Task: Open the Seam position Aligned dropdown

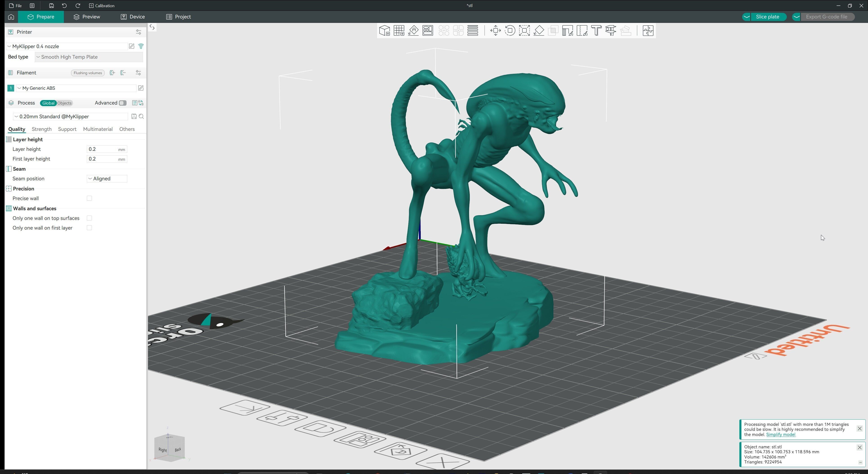Action: point(107,179)
